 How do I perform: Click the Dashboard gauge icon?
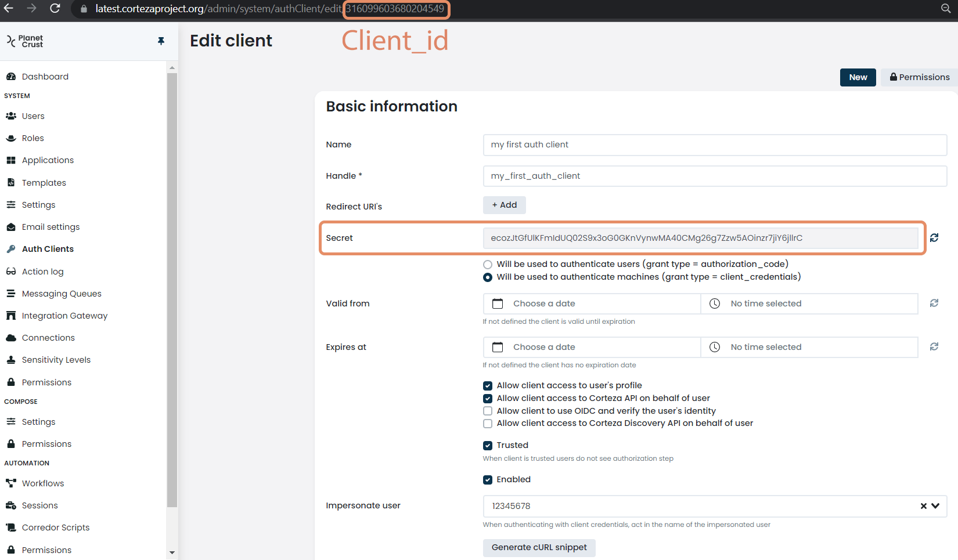tap(11, 77)
